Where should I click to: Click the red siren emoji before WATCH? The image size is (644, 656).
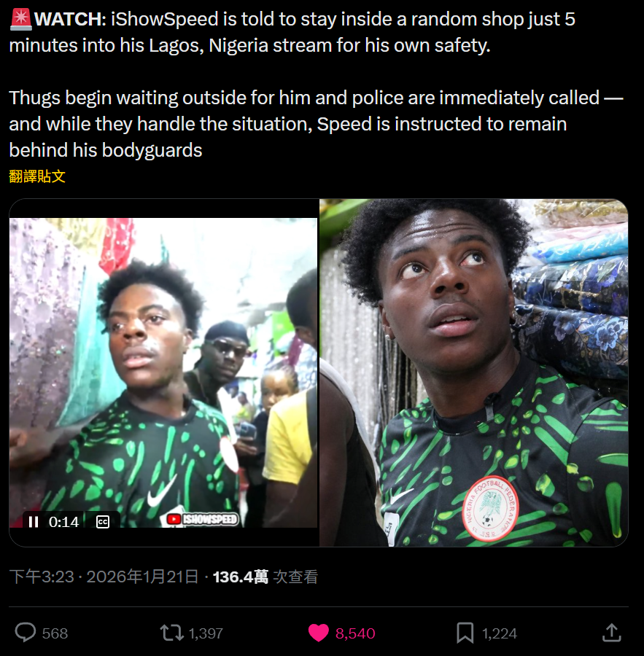pos(20,20)
